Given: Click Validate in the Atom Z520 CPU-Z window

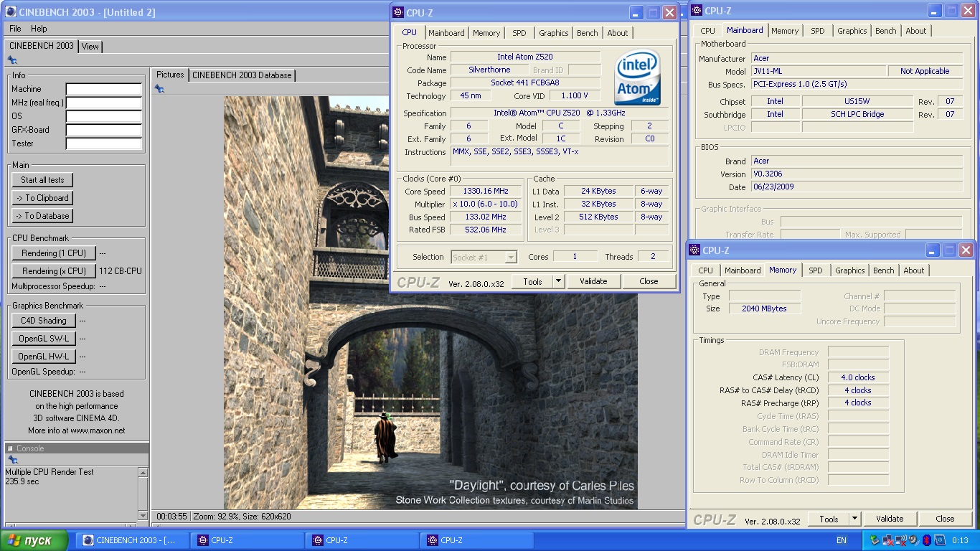Looking at the screenshot, I should (x=593, y=281).
